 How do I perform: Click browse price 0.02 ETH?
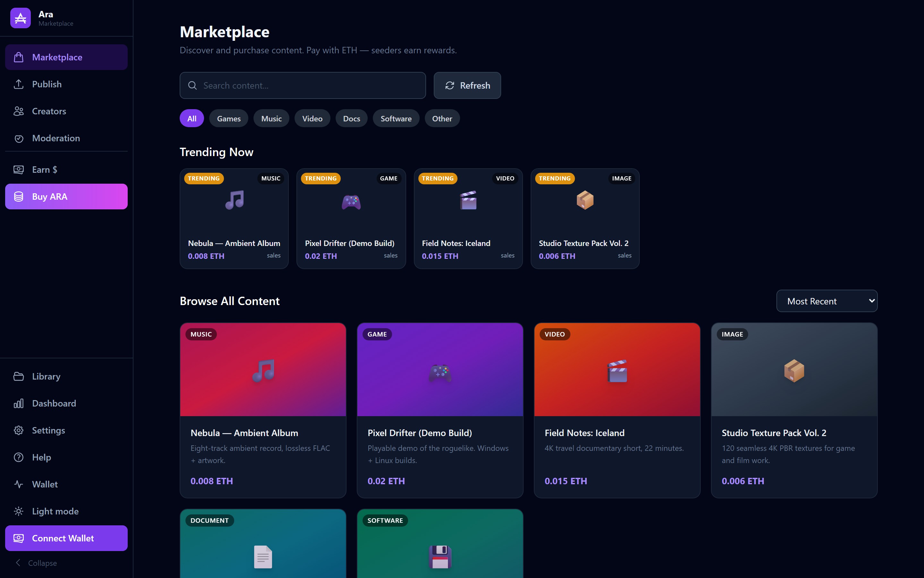click(386, 481)
